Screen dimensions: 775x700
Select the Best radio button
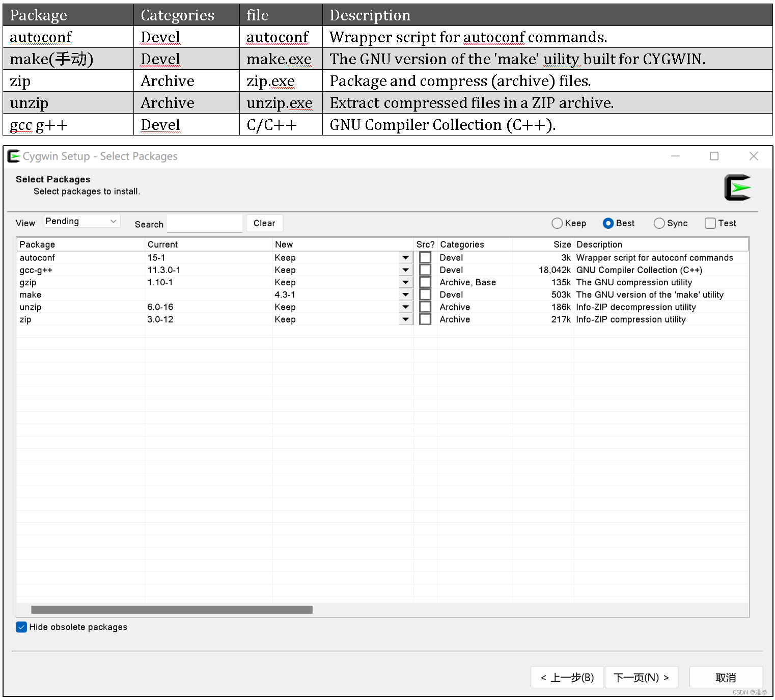(x=608, y=223)
